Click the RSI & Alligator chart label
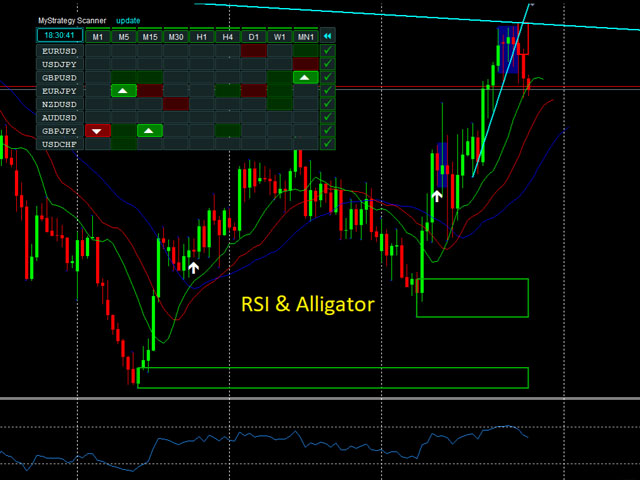The height and width of the screenshot is (480, 640). (x=308, y=304)
